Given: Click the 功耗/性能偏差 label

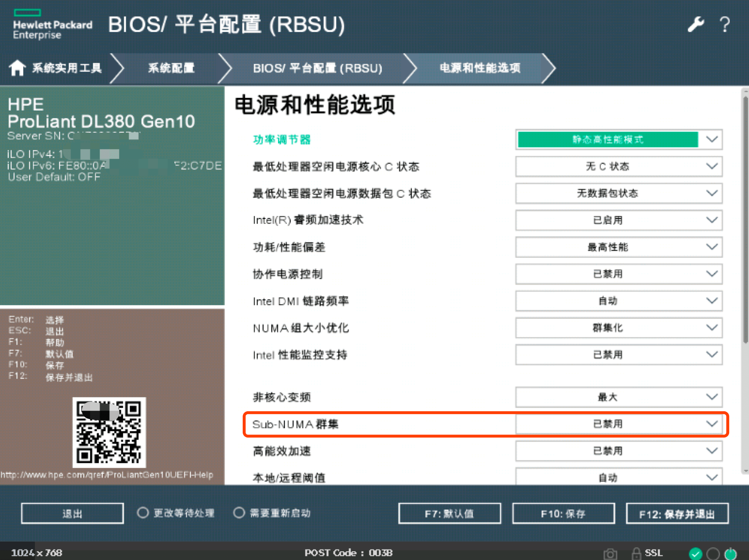Looking at the screenshot, I should pos(289,247).
